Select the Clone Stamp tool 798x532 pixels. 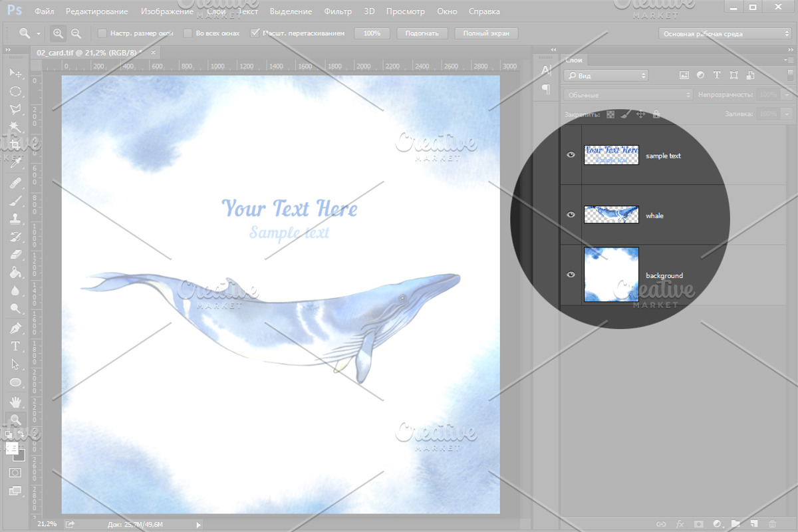coord(15,218)
